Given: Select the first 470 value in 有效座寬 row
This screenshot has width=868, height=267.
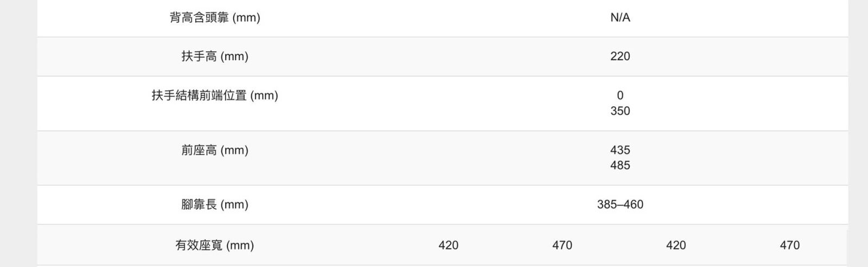Looking at the screenshot, I should 562,245.
